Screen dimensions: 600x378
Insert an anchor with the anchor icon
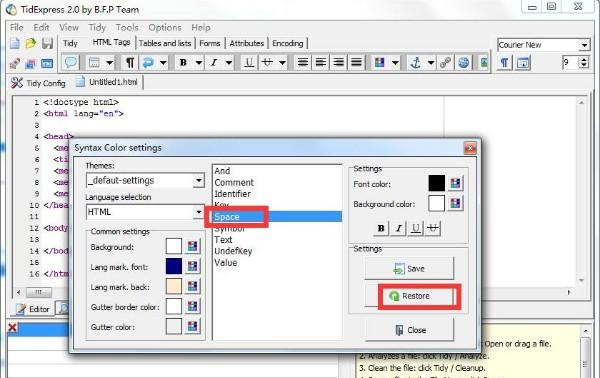point(416,62)
